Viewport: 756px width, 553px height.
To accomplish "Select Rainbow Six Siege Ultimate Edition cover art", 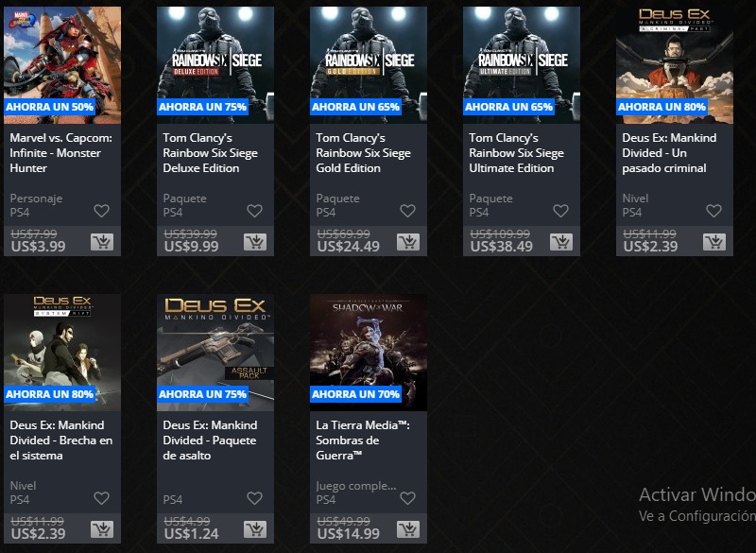I will coord(522,65).
